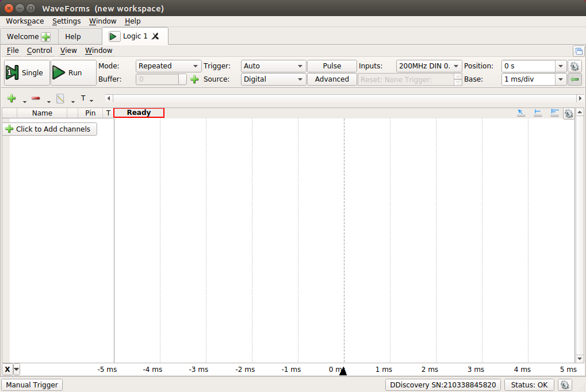
Task: Select the quick measure cursor icon
Action: tap(521, 113)
